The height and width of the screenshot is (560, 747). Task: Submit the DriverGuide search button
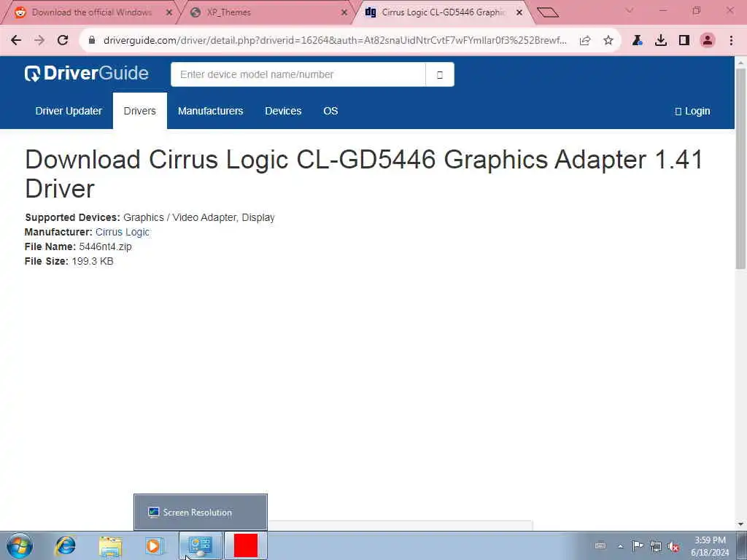point(440,74)
